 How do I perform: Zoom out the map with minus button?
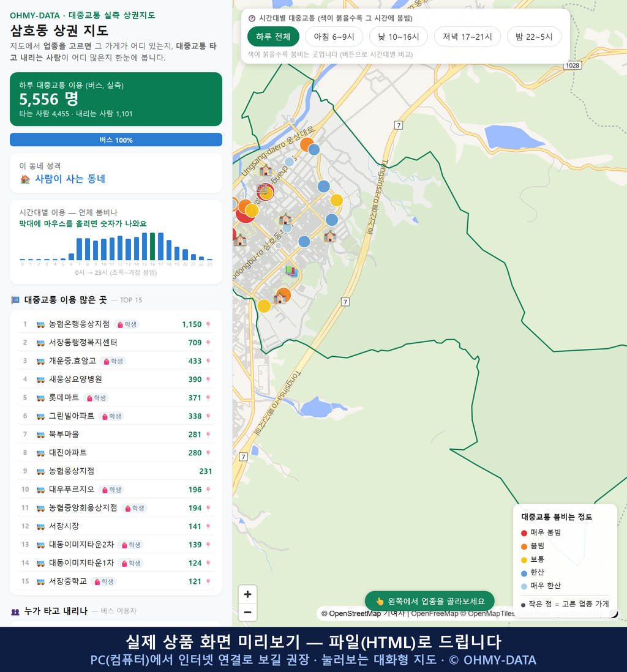247,612
